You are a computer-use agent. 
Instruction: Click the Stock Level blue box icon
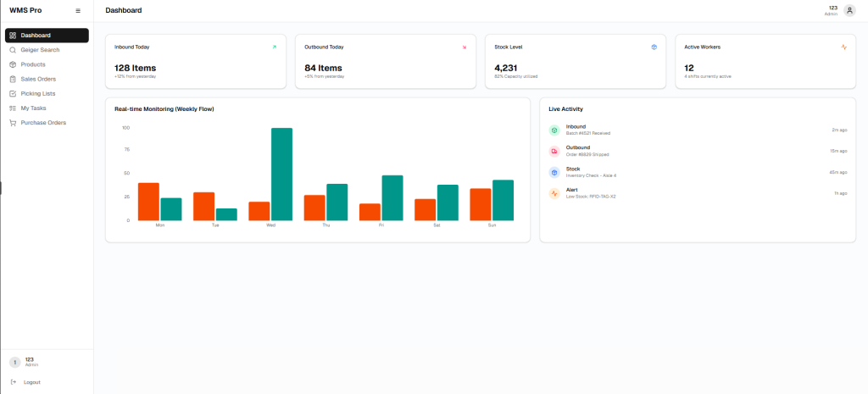pyautogui.click(x=654, y=47)
